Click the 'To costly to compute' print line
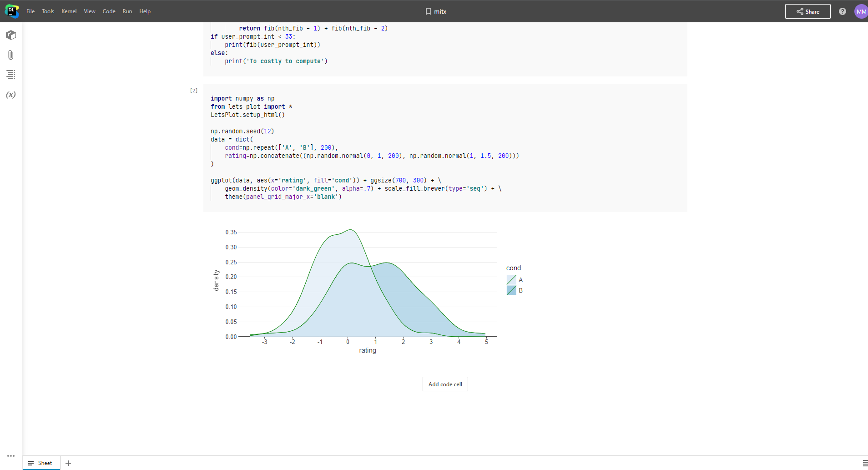This screenshot has height=470, width=868. (x=276, y=61)
